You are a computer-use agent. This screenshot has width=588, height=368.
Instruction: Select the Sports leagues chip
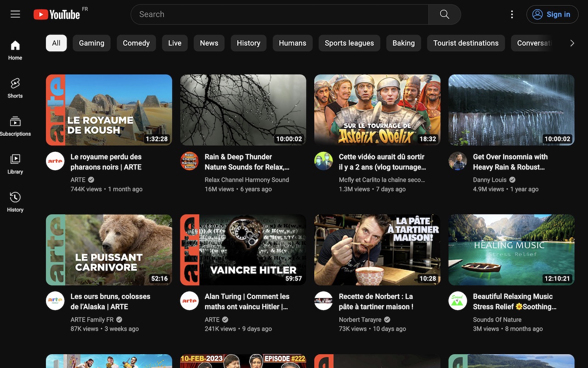coord(349,43)
